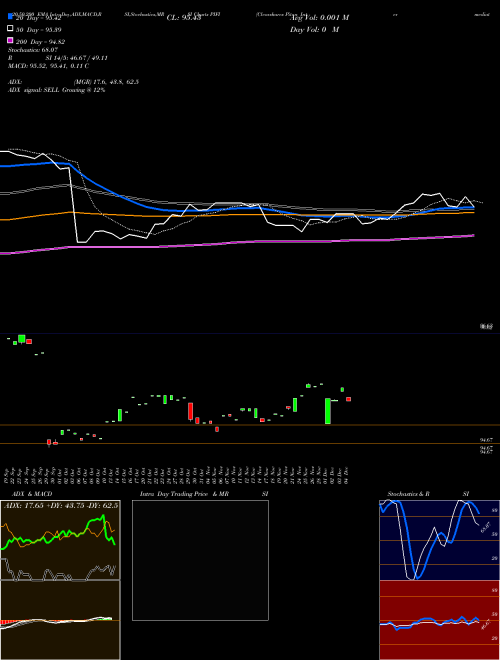Select the '50 Day = 95.39' legend text

[x=39, y=30]
